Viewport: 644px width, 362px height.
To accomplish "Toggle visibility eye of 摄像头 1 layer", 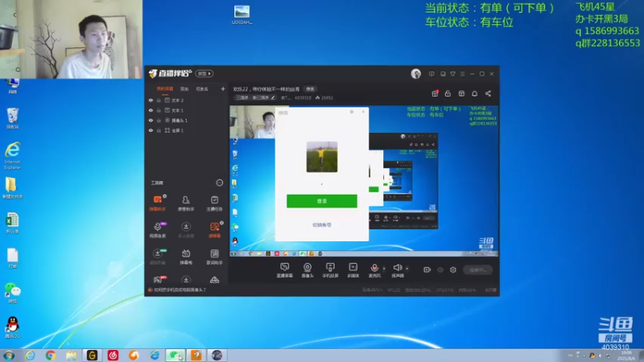I will click(x=151, y=120).
